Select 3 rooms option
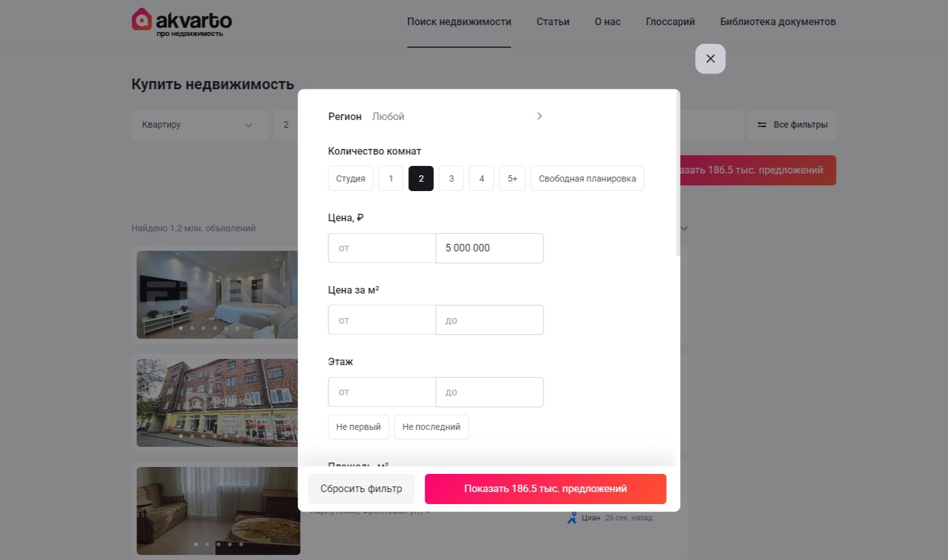Screen dimensions: 948x560 pos(451,178)
